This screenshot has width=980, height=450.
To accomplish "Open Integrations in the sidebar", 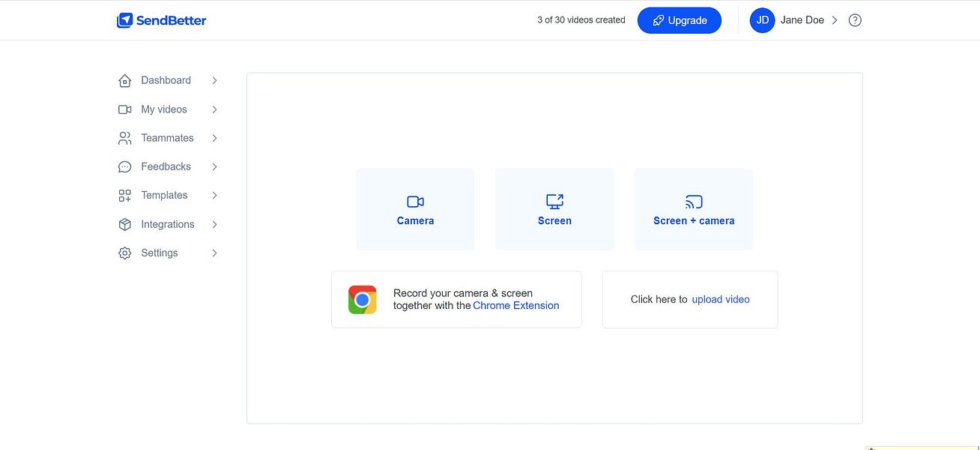I will [168, 224].
